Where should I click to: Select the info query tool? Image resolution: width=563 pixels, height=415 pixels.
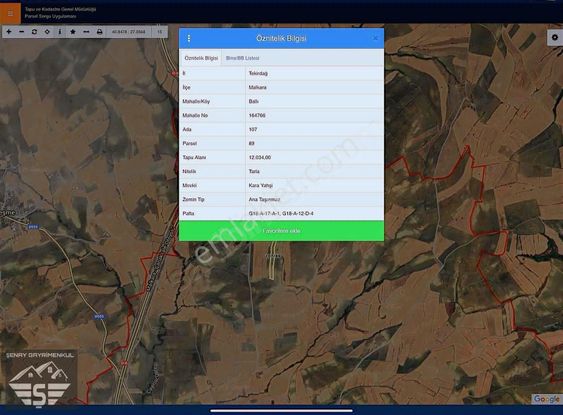click(x=60, y=32)
